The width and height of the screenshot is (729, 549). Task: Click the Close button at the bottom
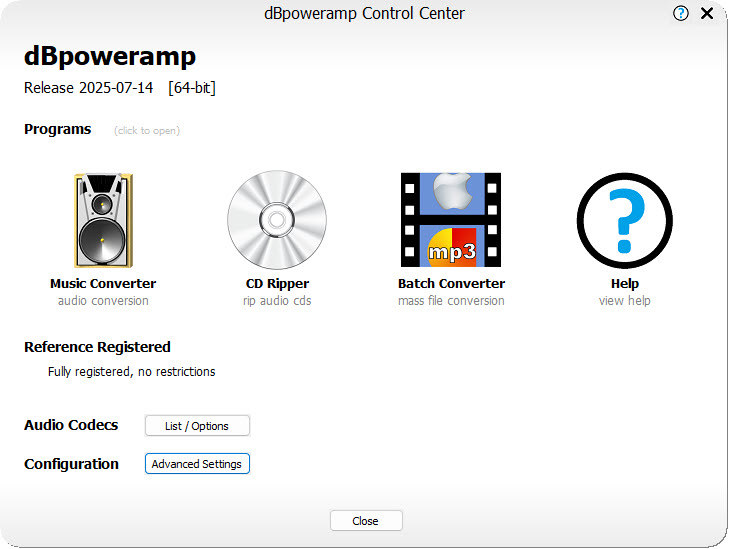(366, 521)
